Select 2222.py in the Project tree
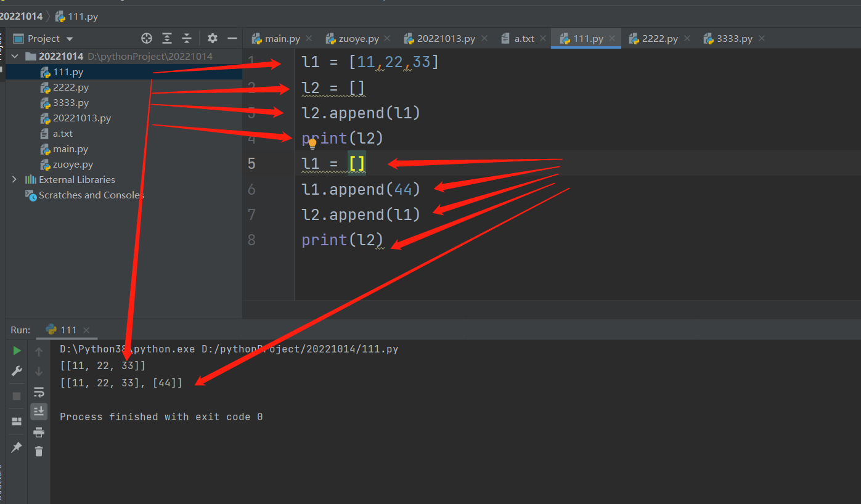Screen dimensions: 861x504 [70, 87]
